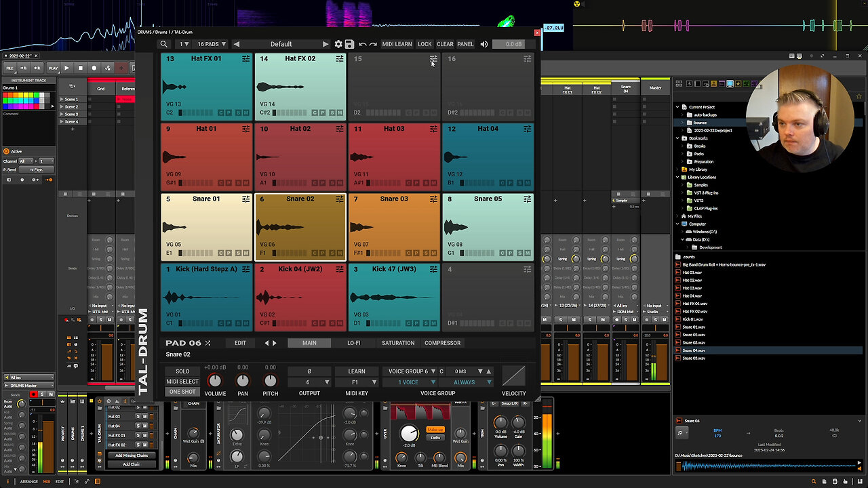The width and height of the screenshot is (868, 488).
Task: Click the LEARN MIDI key button
Action: [357, 371]
